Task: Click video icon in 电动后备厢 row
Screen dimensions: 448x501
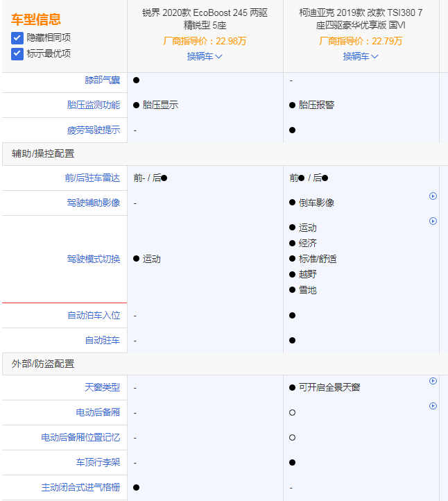Action: coord(433,406)
